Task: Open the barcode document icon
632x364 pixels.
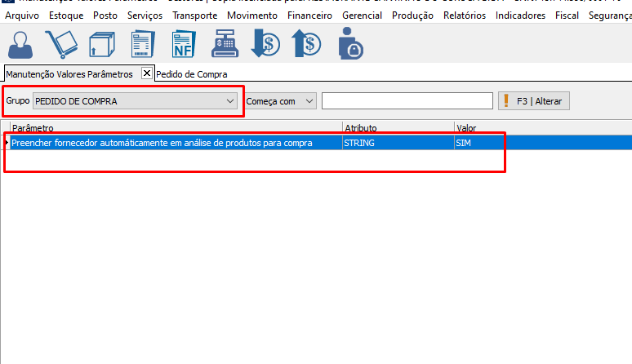Action: pyautogui.click(x=143, y=44)
